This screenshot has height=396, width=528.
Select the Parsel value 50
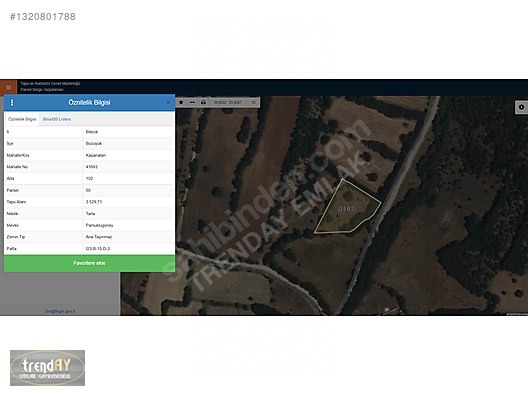pyautogui.click(x=88, y=190)
